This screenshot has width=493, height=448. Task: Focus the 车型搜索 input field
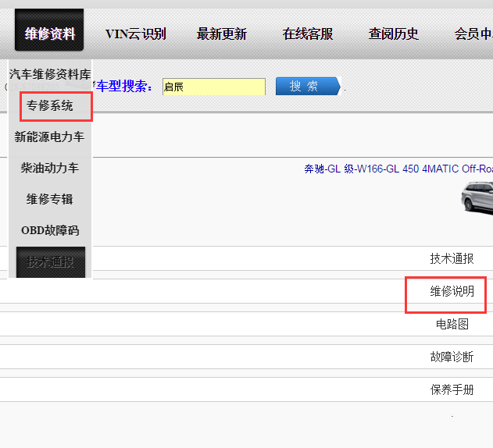click(x=214, y=87)
